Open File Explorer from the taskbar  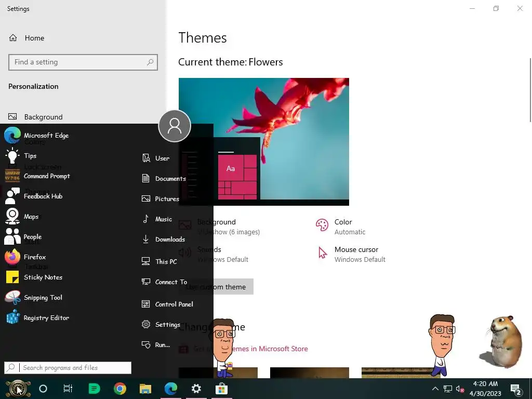145,389
